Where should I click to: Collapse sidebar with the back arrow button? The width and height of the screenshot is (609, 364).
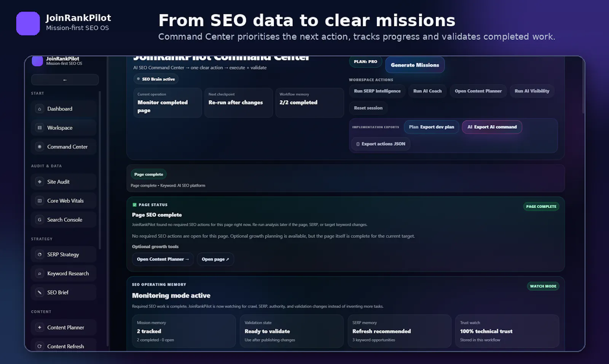[x=65, y=80]
